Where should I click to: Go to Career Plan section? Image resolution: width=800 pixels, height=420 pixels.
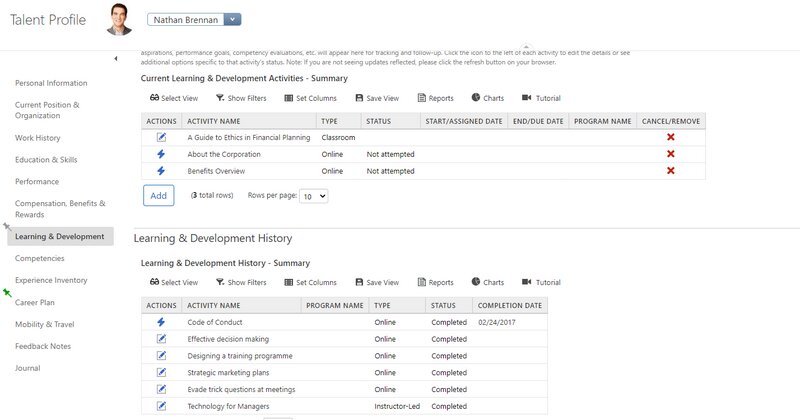point(35,302)
